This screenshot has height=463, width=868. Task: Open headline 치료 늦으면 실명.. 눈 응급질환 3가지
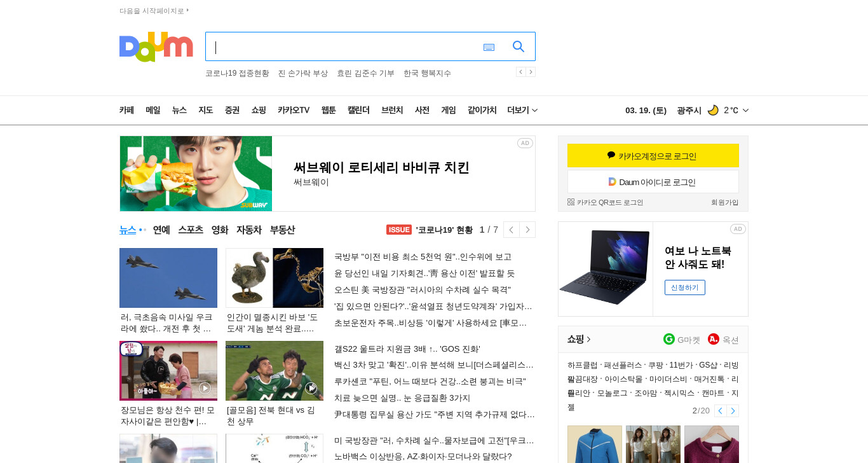(x=402, y=398)
